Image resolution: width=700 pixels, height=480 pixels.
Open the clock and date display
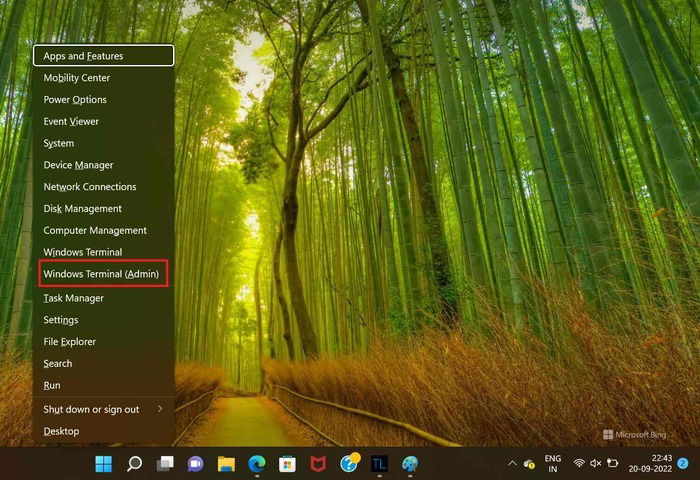(650, 463)
